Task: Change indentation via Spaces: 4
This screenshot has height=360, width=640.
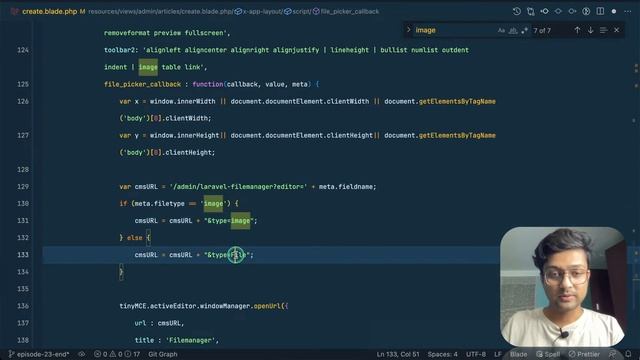Action: click(442, 354)
